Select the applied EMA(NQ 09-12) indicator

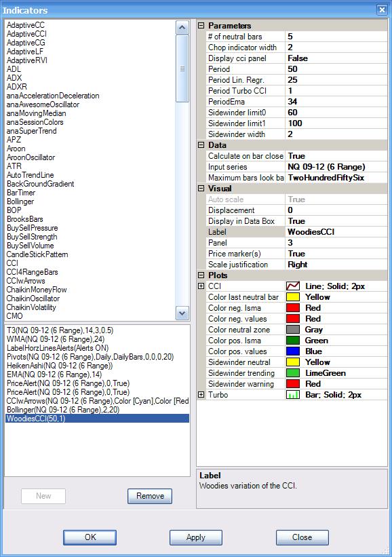54,374
